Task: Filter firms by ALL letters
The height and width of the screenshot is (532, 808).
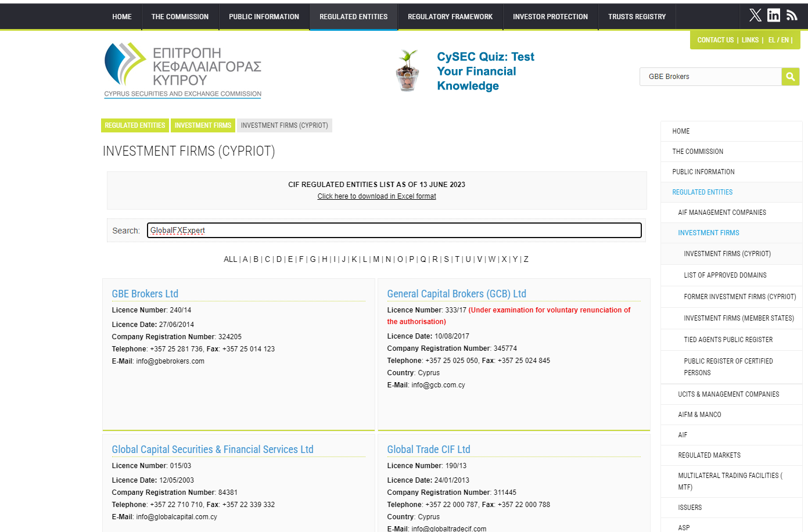Action: tap(230, 260)
